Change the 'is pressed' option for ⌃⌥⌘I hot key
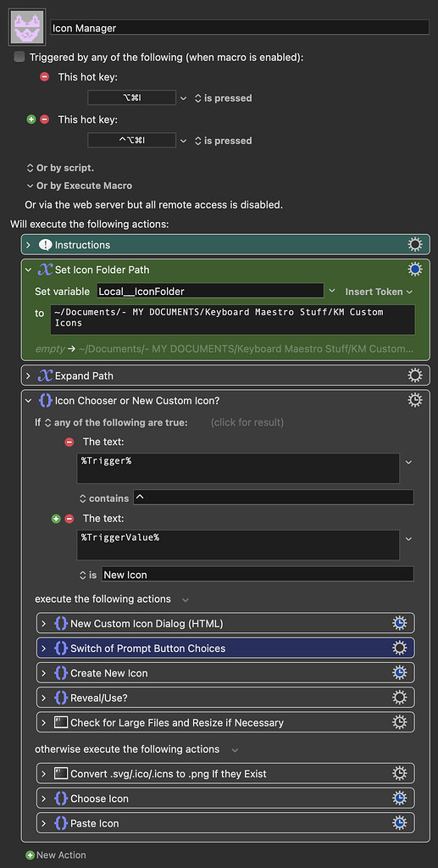The width and height of the screenshot is (438, 868). [224, 141]
